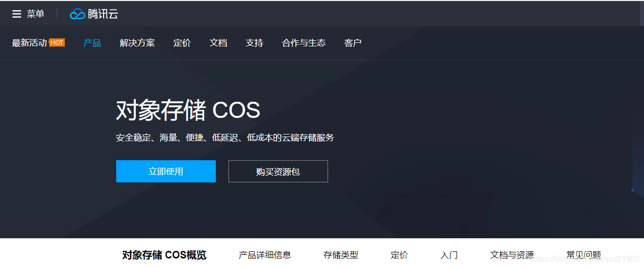Go to 定价 in top navigation

point(182,43)
